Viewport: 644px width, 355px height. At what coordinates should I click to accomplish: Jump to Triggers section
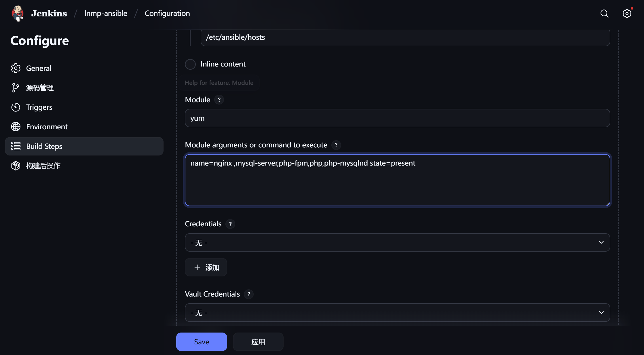(39, 107)
